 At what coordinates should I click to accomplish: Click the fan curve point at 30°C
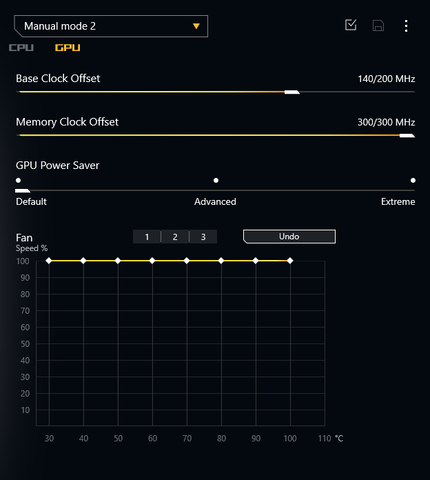[x=49, y=261]
